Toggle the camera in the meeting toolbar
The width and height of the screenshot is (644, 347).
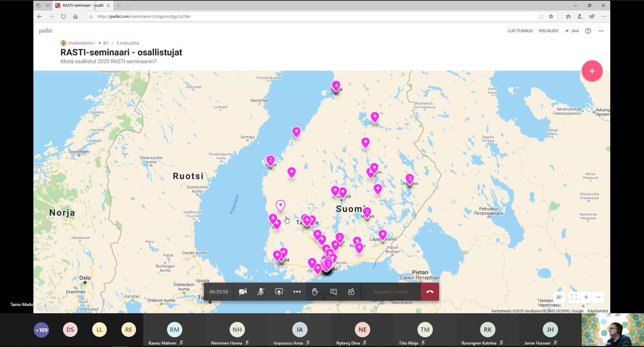click(243, 292)
